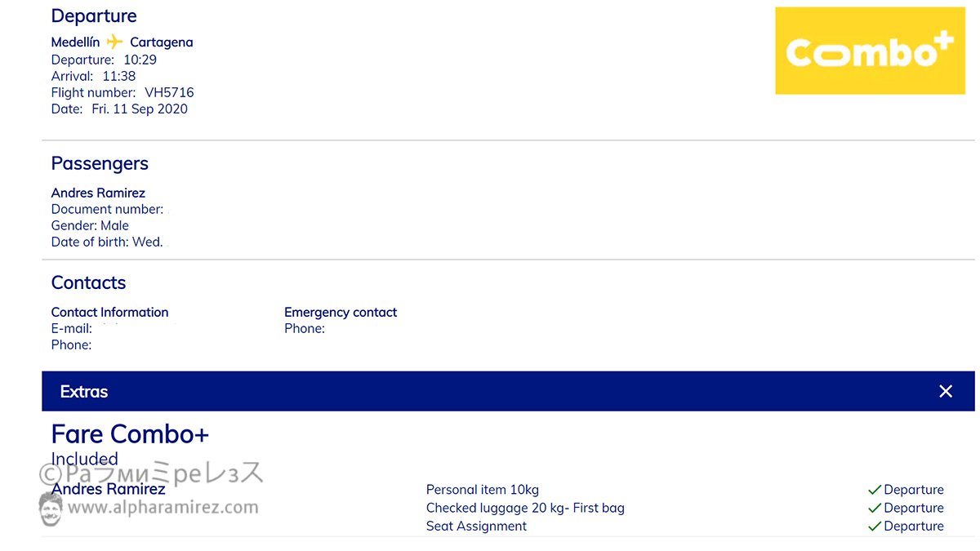Image resolution: width=980 pixels, height=551 pixels.
Task: Click the Departure section heading
Action: (x=93, y=16)
